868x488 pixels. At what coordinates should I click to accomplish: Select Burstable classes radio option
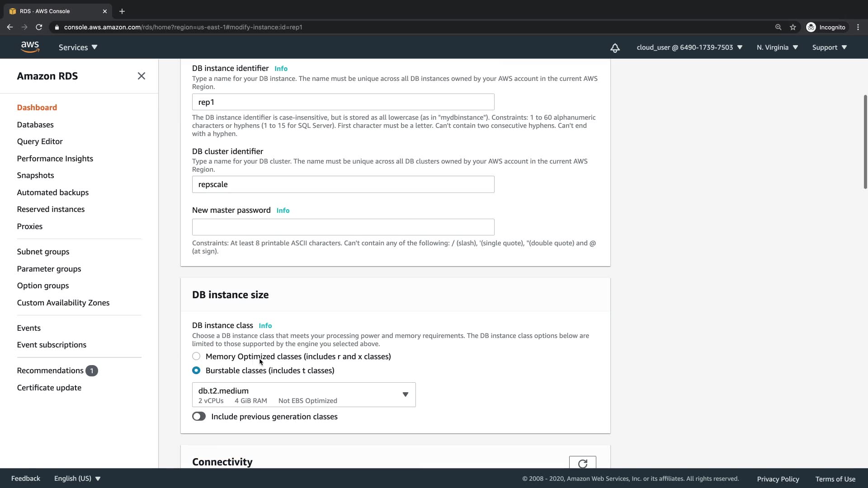coord(196,371)
